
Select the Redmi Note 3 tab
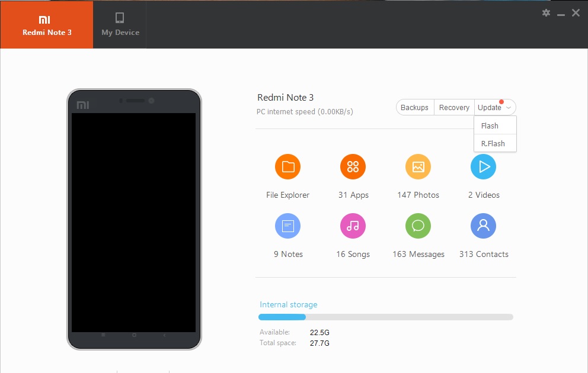47,24
